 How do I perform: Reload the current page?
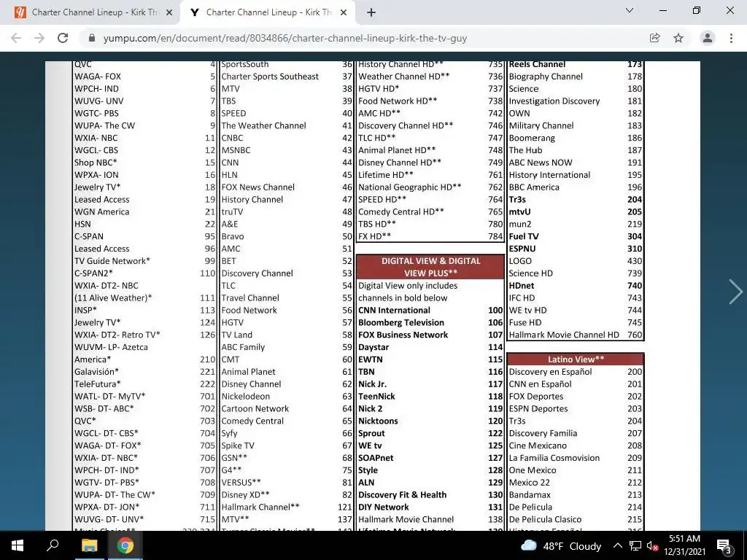click(x=63, y=38)
